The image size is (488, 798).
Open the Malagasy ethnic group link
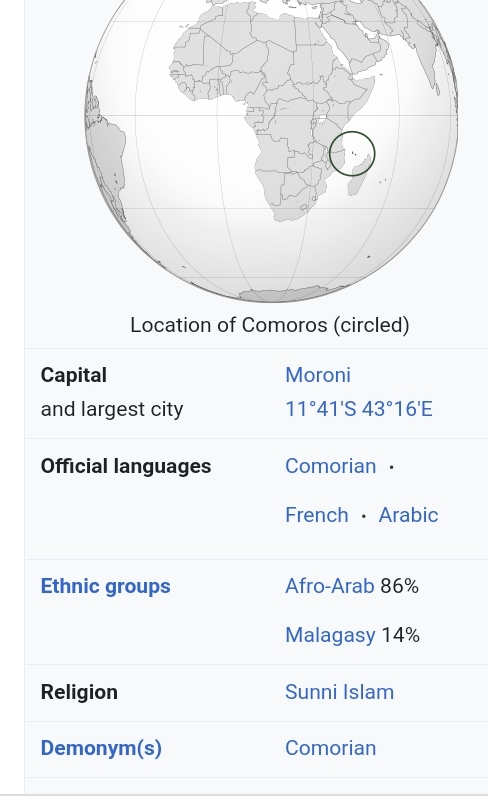click(x=330, y=635)
